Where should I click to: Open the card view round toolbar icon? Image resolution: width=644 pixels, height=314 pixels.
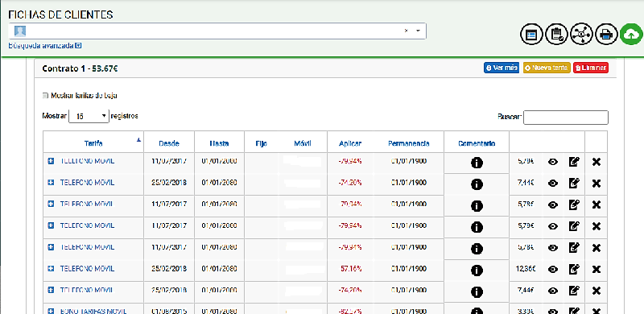[x=531, y=35]
